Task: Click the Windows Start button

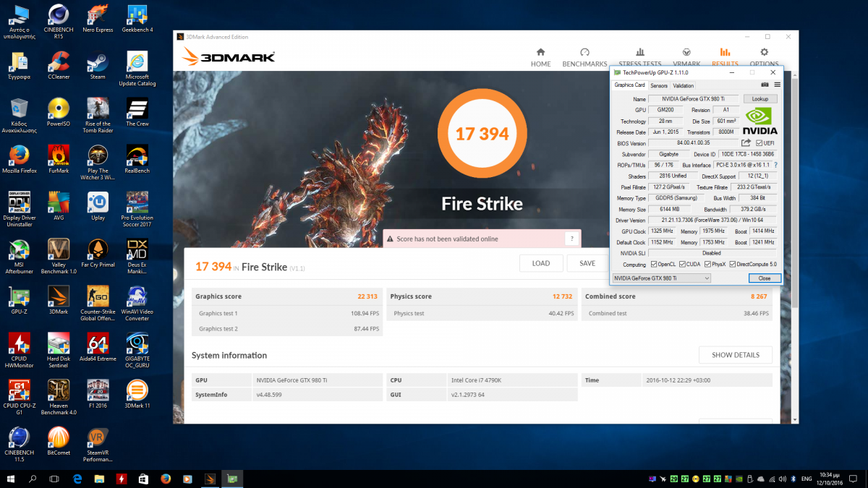Action: click(11, 479)
